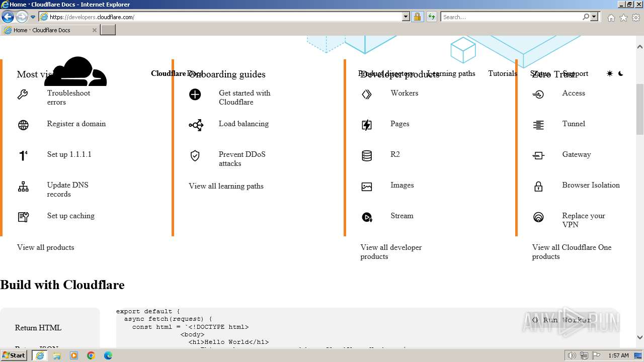Click in the URL address field
644x362 pixels.
click(225, 17)
